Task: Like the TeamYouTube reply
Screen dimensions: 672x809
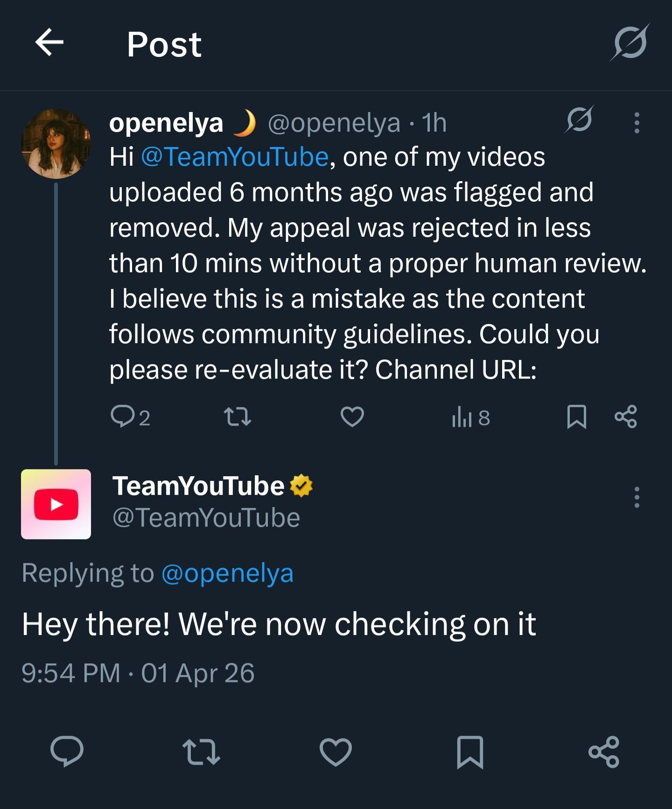Action: [336, 752]
